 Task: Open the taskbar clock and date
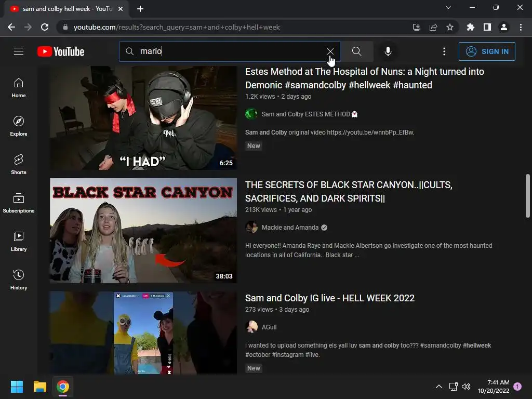tap(494, 387)
